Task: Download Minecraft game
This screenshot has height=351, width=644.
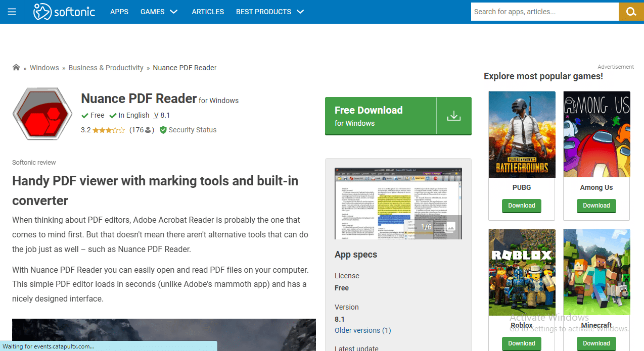Action: (596, 343)
